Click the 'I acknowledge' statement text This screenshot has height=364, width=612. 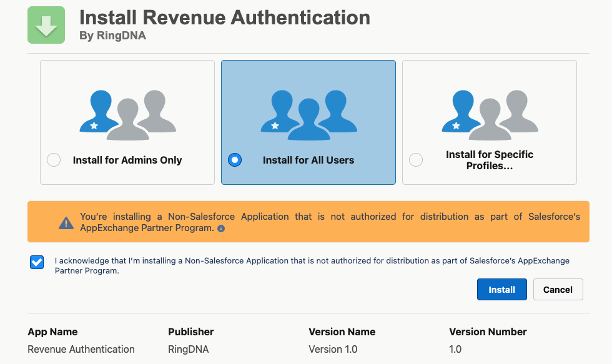(312, 265)
